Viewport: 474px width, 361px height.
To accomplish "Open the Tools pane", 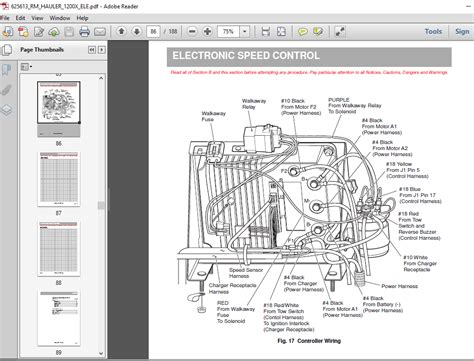I will pos(433,31).
